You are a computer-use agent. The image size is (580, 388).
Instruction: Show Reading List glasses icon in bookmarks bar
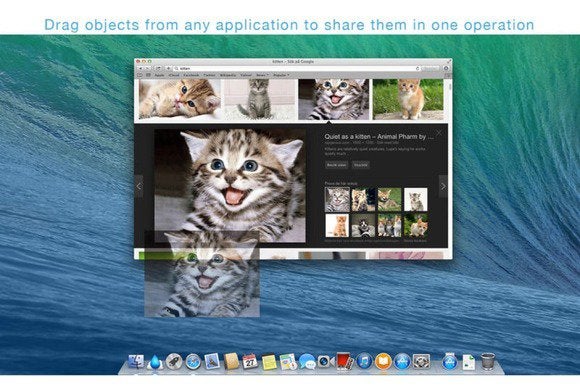point(140,75)
